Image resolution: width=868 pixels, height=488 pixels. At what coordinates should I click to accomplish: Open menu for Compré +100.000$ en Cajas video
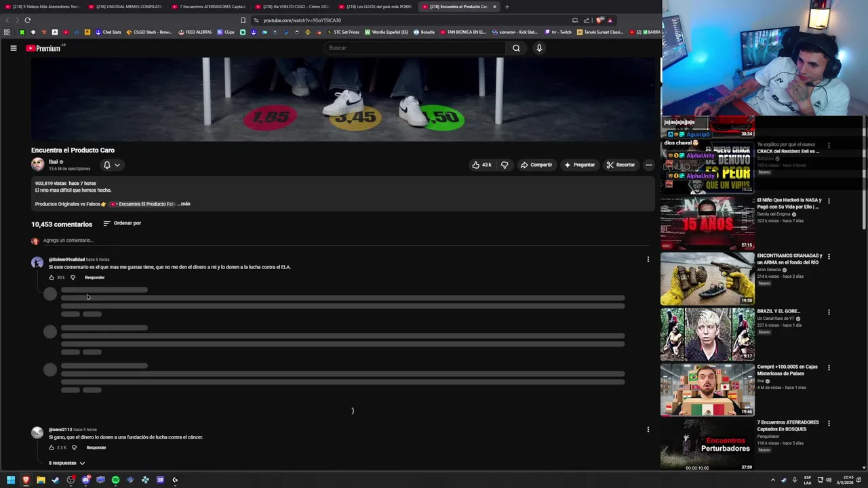click(829, 368)
